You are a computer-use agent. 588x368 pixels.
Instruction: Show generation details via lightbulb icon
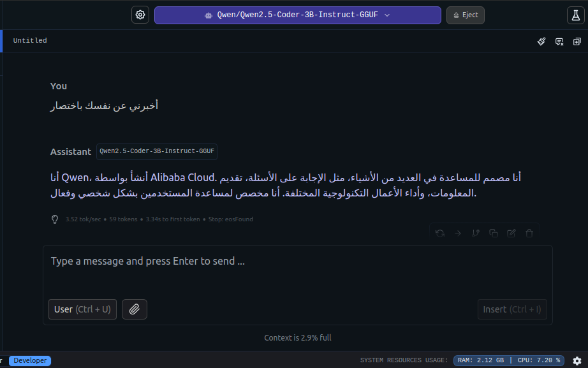55,219
